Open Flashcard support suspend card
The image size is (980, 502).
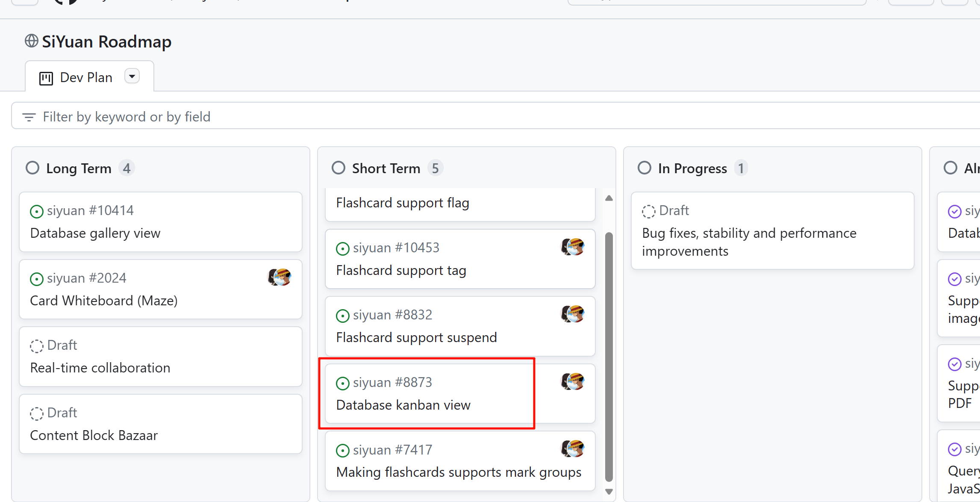tap(416, 337)
